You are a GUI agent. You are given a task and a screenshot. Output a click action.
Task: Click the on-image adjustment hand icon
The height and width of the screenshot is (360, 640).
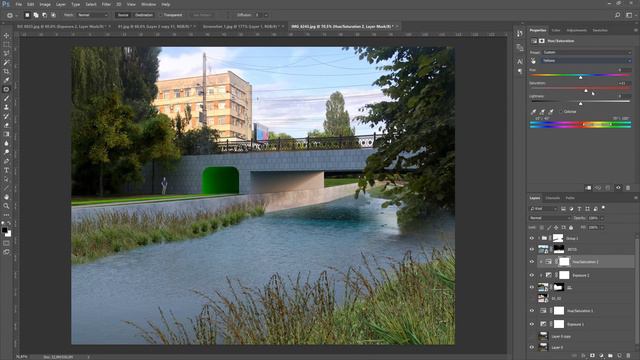(x=533, y=61)
